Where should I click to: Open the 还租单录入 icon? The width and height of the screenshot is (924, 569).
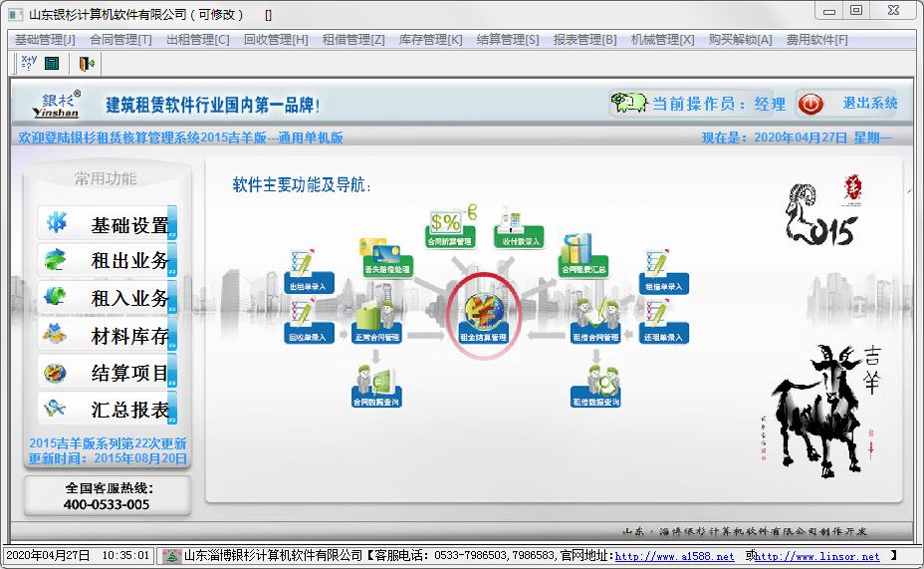[x=663, y=321]
